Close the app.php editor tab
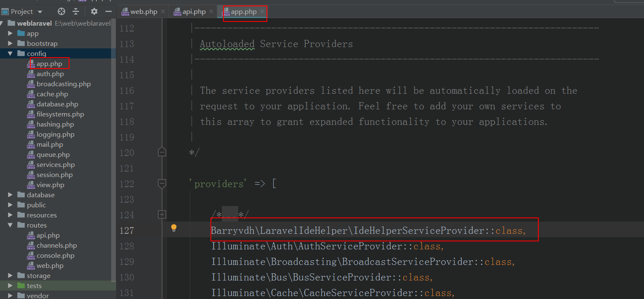The height and width of the screenshot is (299, 644). (x=262, y=12)
